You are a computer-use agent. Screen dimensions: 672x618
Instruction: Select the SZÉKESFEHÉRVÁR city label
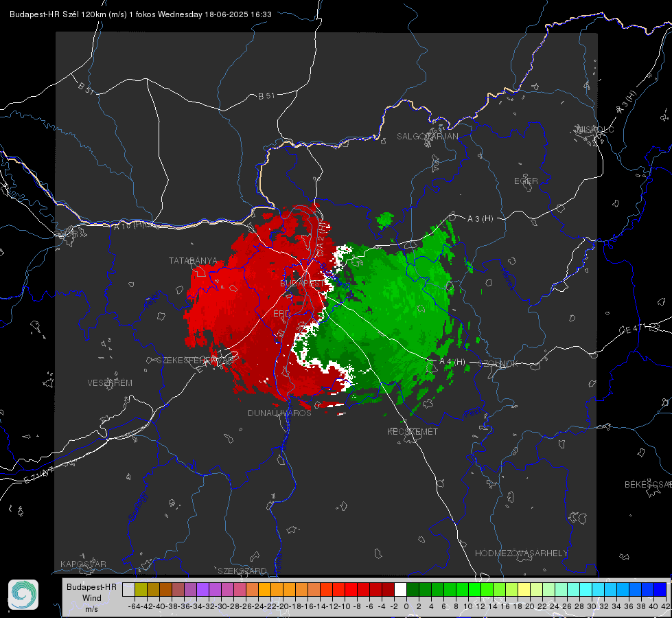pos(195,360)
